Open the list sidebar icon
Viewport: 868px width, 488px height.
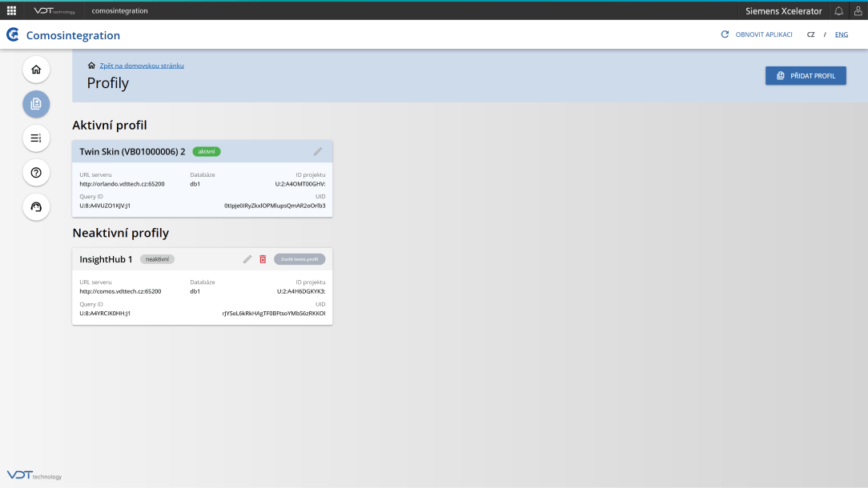[36, 138]
